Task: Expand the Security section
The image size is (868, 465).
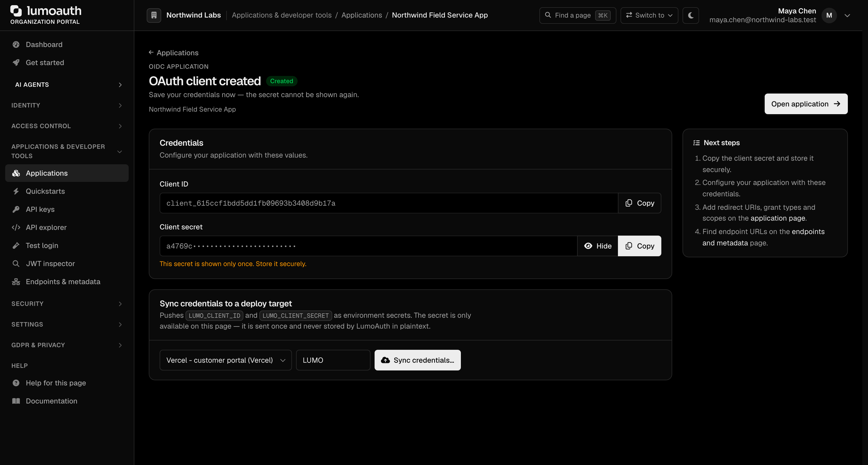Action: click(x=67, y=304)
